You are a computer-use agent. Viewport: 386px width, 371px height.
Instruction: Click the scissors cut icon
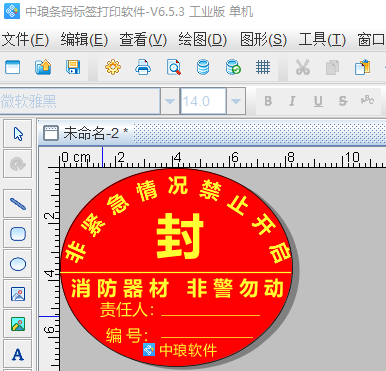tap(303, 67)
